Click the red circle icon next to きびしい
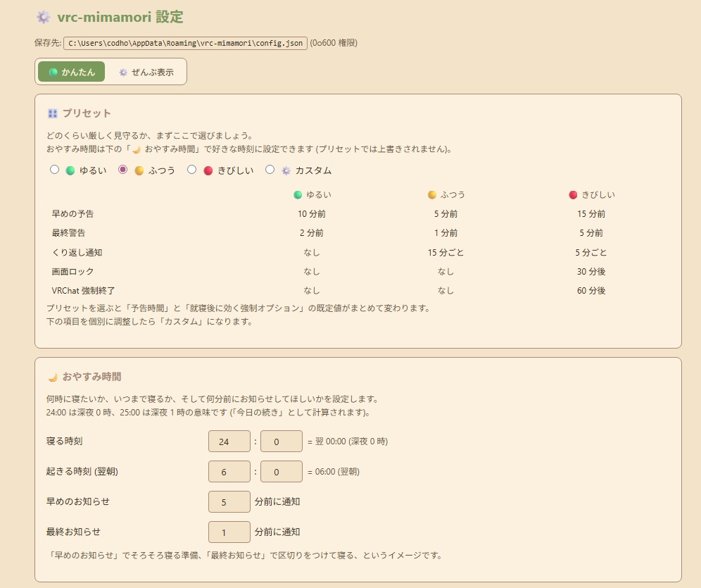This screenshot has width=701, height=588. tap(209, 170)
